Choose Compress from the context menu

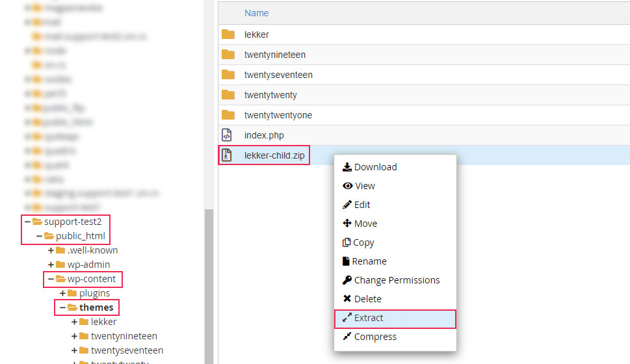(395, 336)
